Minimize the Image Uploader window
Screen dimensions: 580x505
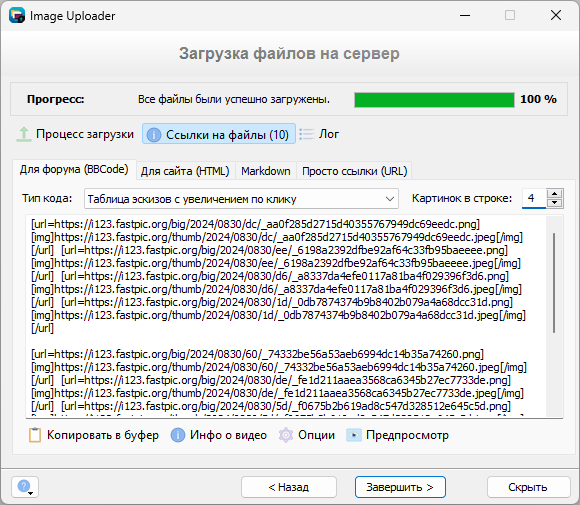pyautogui.click(x=465, y=15)
